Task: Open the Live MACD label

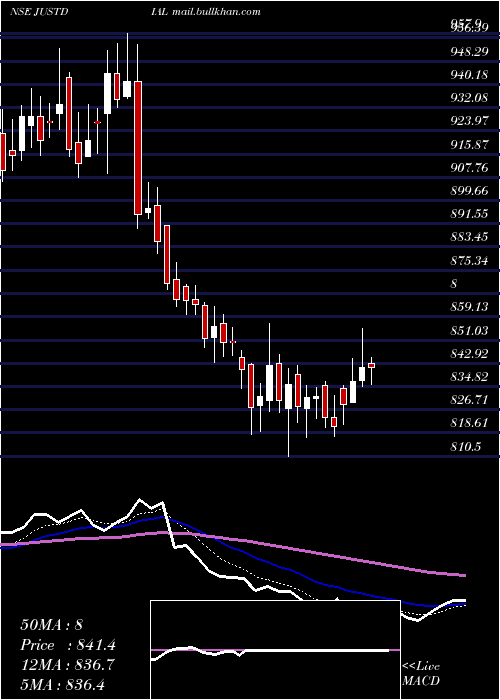Action: (x=421, y=673)
